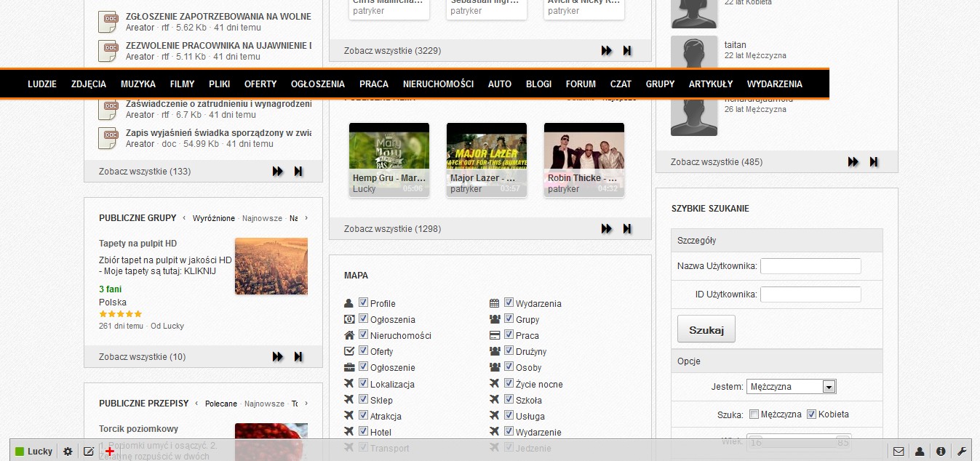This screenshot has height=461, width=980.
Task: Jump to last page of public groups
Action: [298, 356]
